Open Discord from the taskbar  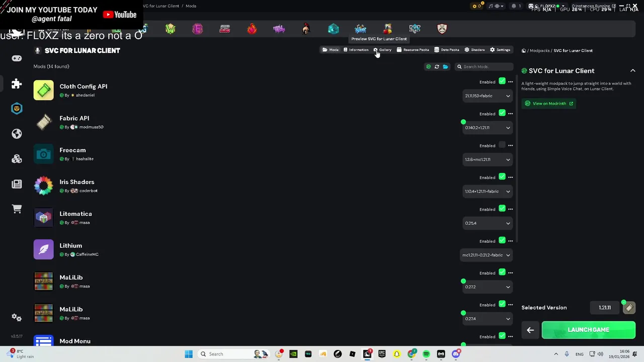click(x=456, y=354)
